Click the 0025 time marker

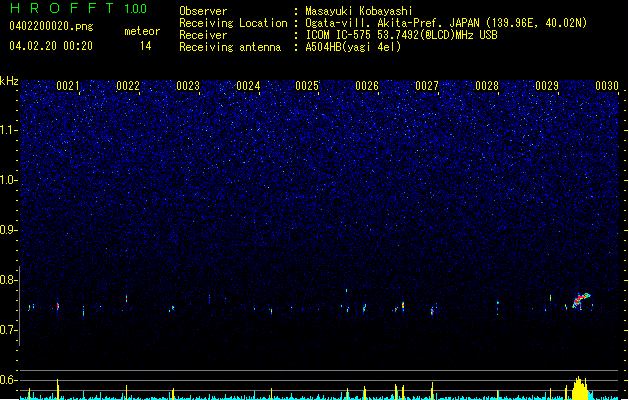[x=307, y=86]
